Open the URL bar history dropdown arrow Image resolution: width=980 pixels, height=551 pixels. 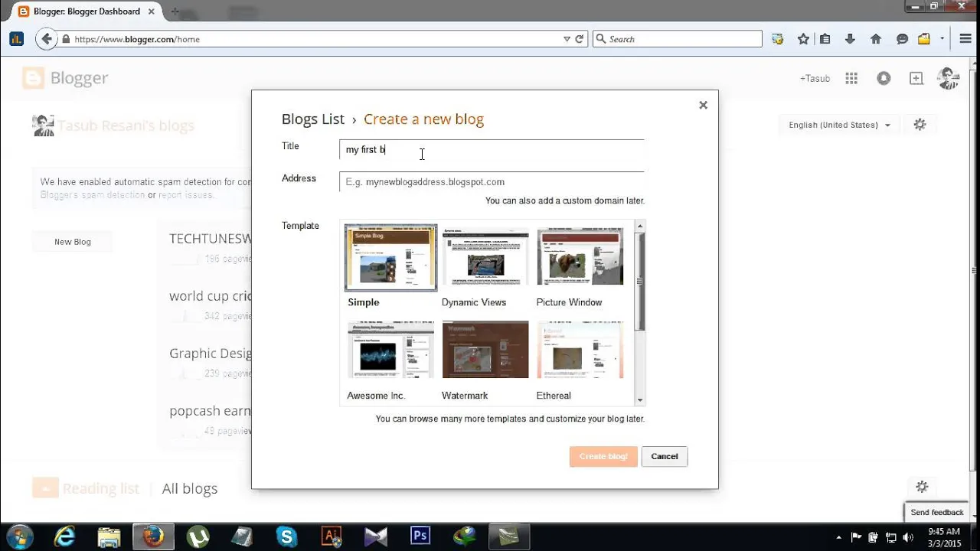(567, 39)
